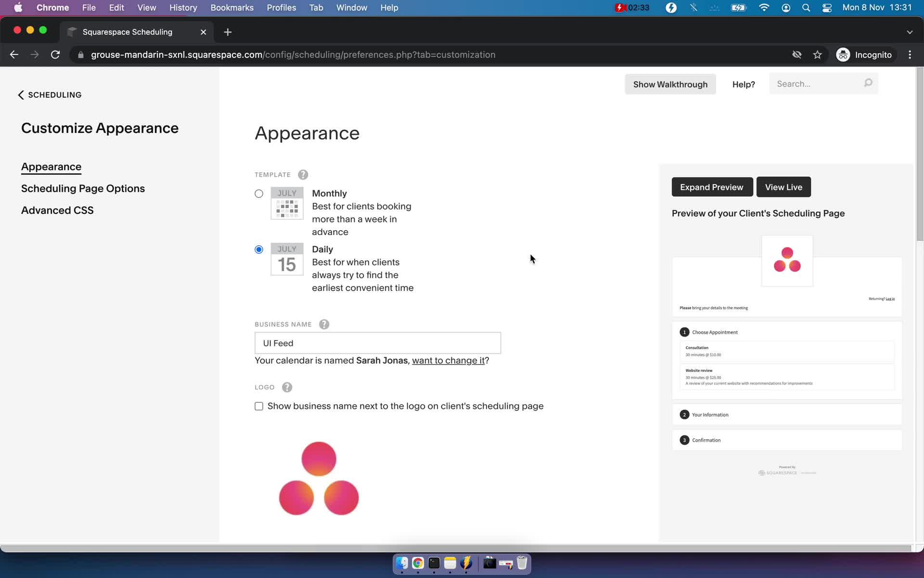The width and height of the screenshot is (924, 578).
Task: Click Your Information step in preview
Action: click(x=787, y=414)
